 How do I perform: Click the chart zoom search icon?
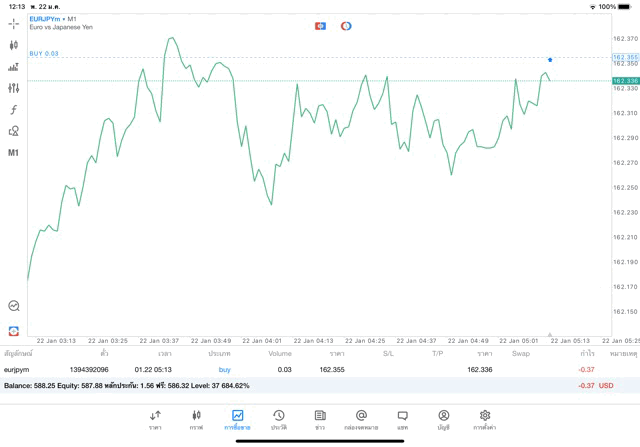(13, 306)
